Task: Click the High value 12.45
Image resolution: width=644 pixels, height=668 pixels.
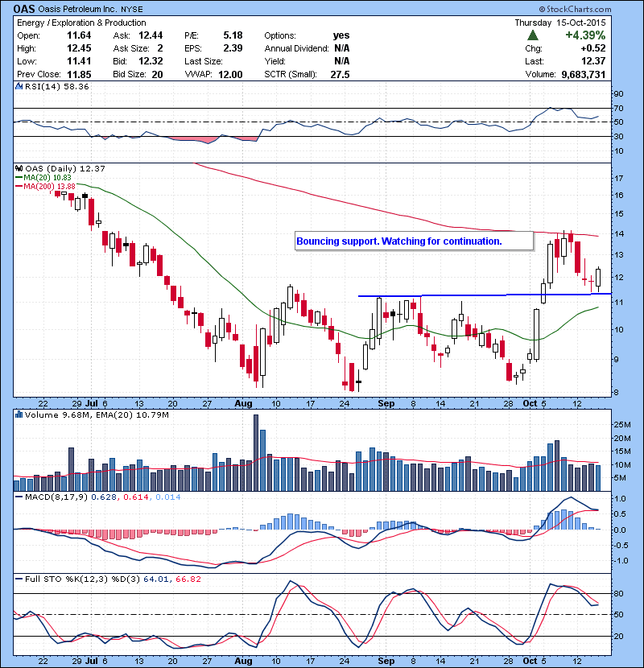Action: (x=79, y=48)
